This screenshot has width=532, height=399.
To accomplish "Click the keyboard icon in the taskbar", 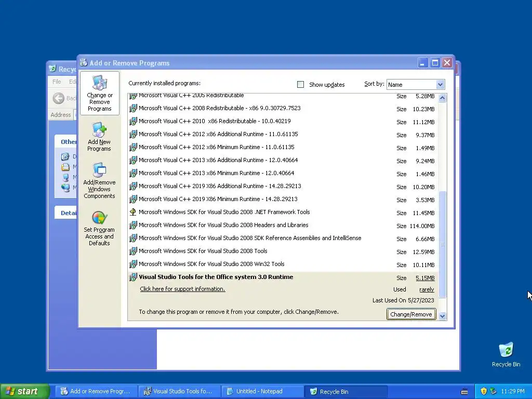I will point(464,392).
